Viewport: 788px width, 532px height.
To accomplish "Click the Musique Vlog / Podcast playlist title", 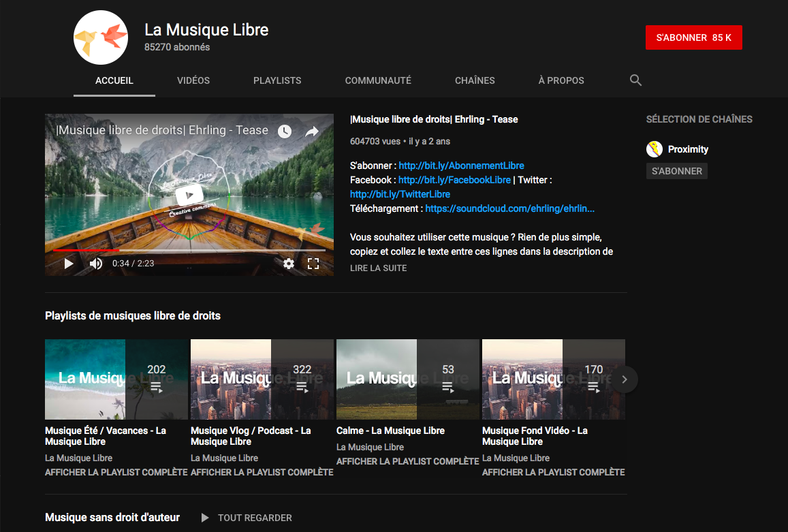I will (251, 436).
